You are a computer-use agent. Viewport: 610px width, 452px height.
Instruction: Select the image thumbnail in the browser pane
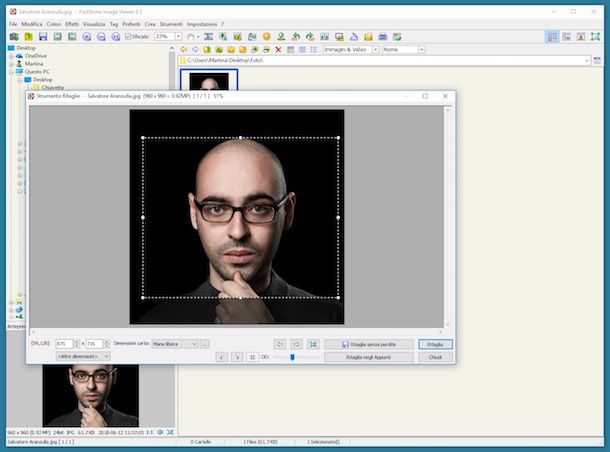[209, 80]
